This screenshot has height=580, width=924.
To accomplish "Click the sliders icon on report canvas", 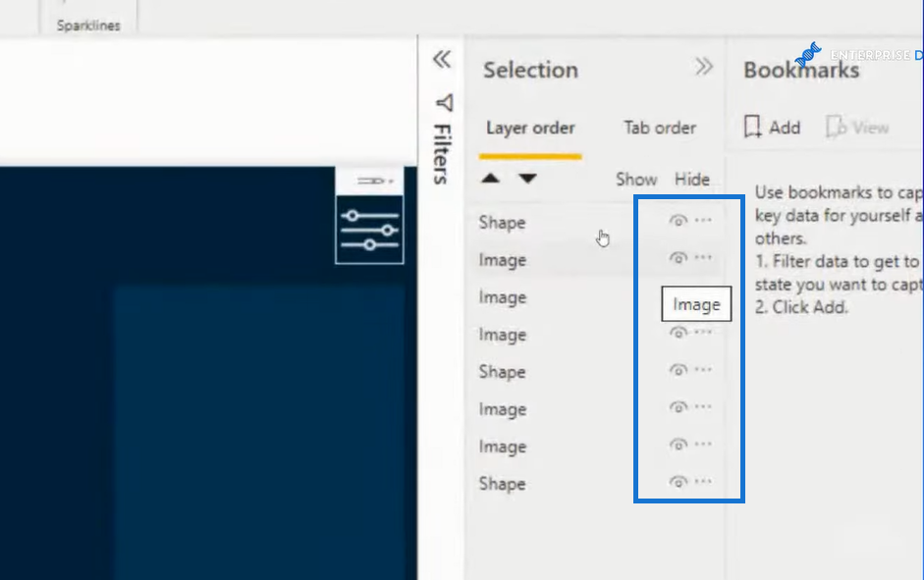I will coord(369,231).
